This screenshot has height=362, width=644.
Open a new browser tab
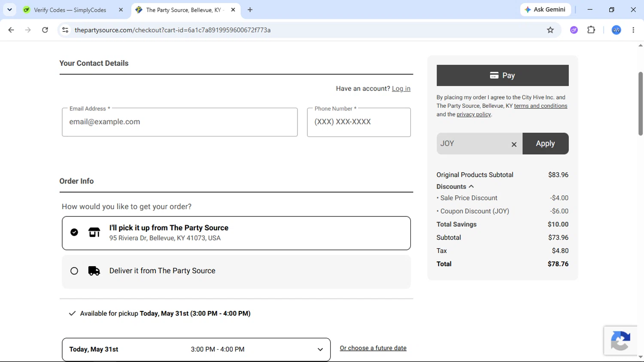[250, 10]
